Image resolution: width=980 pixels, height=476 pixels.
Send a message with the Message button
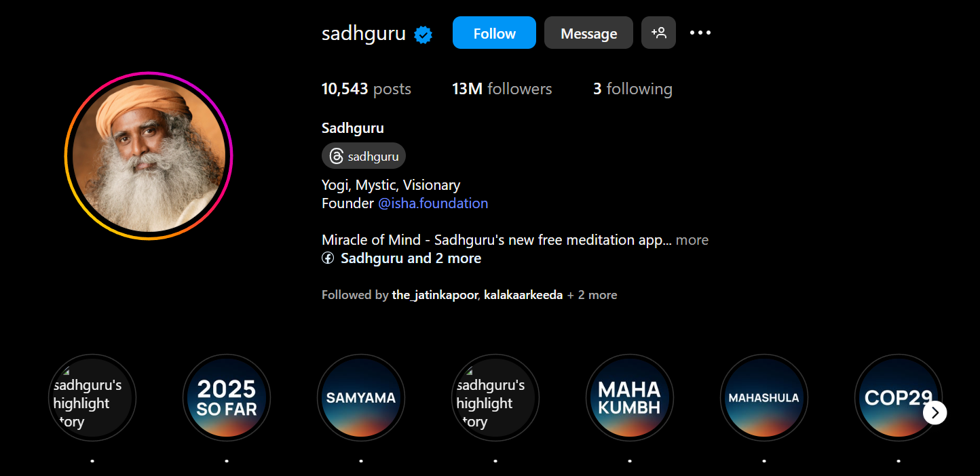[x=588, y=33]
